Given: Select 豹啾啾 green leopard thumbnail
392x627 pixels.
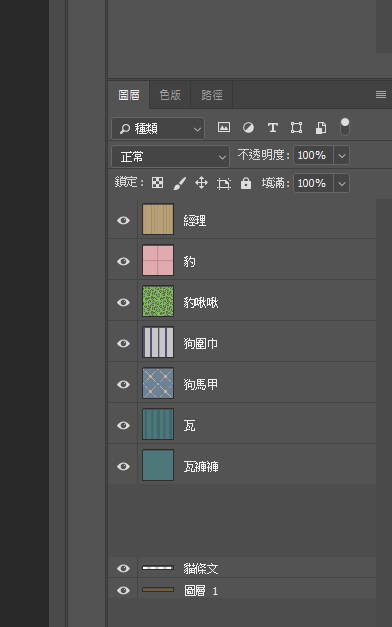Looking at the screenshot, I should click(158, 301).
